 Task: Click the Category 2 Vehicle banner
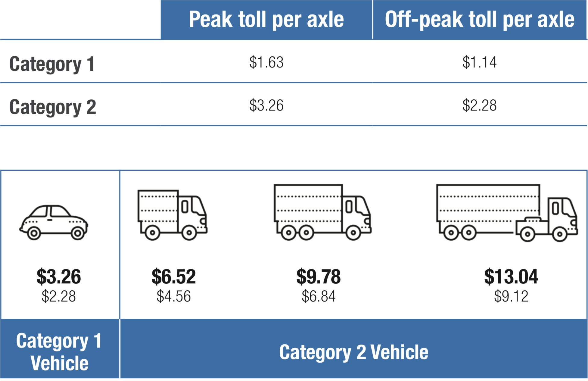tap(354, 349)
